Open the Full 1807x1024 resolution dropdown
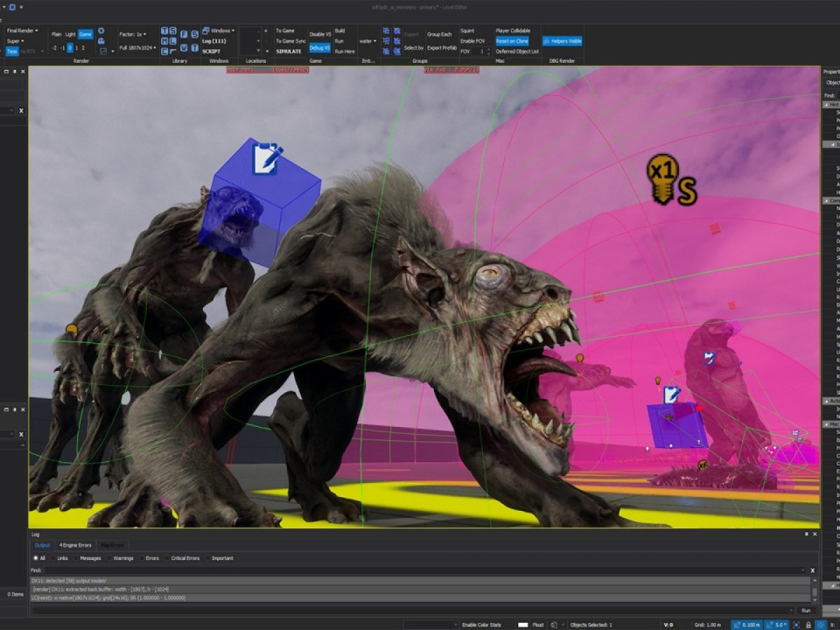 coord(138,48)
